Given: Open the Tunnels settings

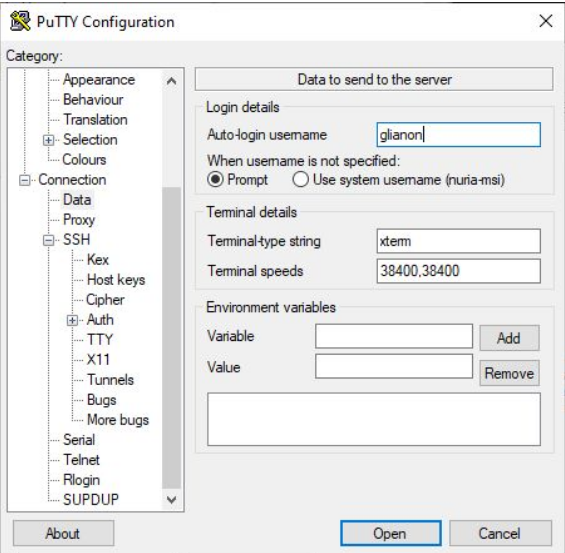Looking at the screenshot, I should click(110, 380).
